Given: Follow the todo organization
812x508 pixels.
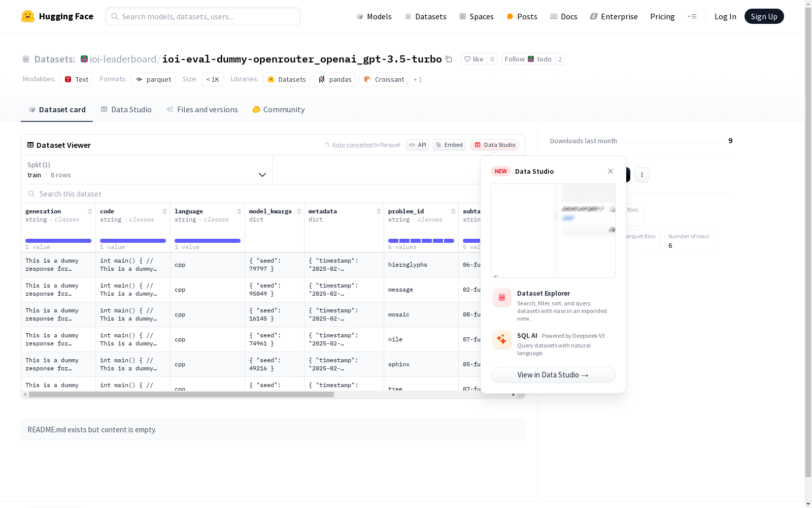Looking at the screenshot, I should coord(528,59).
